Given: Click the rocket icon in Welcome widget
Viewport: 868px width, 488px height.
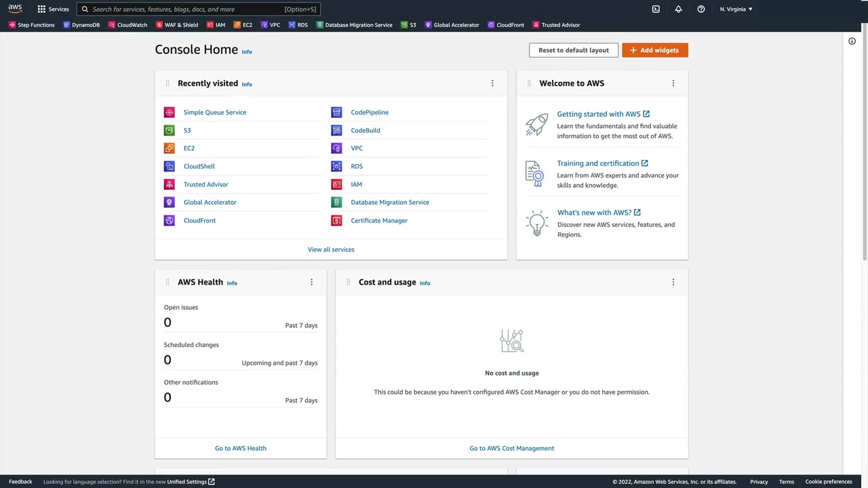Looking at the screenshot, I should pos(536,124).
